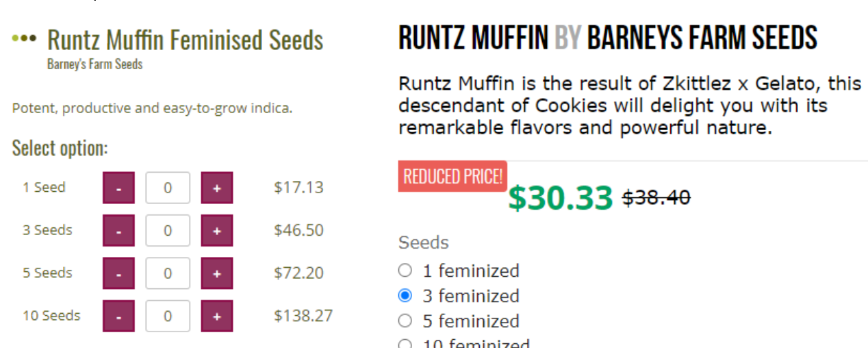
Task: Focus the 3 Seeds quantity box
Action: 168,231
